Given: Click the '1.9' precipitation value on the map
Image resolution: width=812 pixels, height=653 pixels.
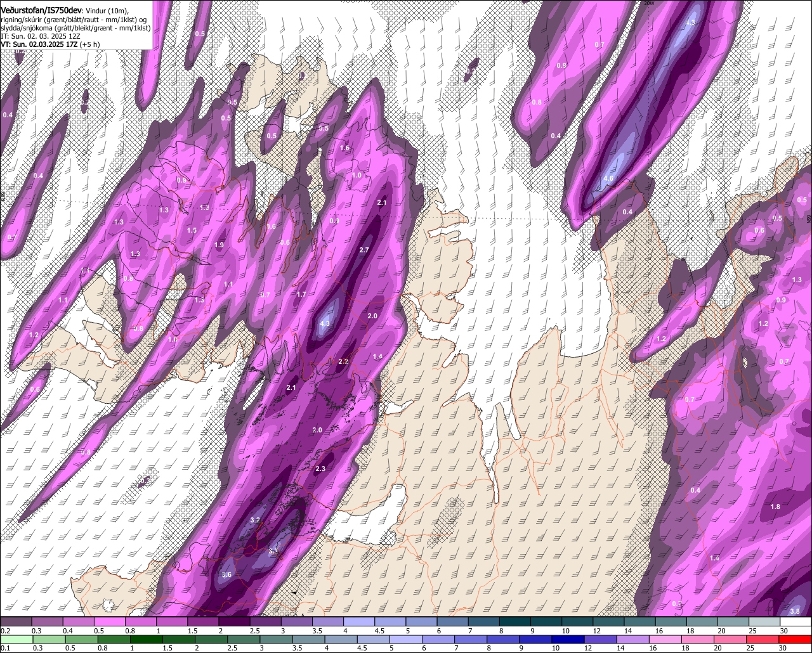Looking at the screenshot, I should [219, 245].
